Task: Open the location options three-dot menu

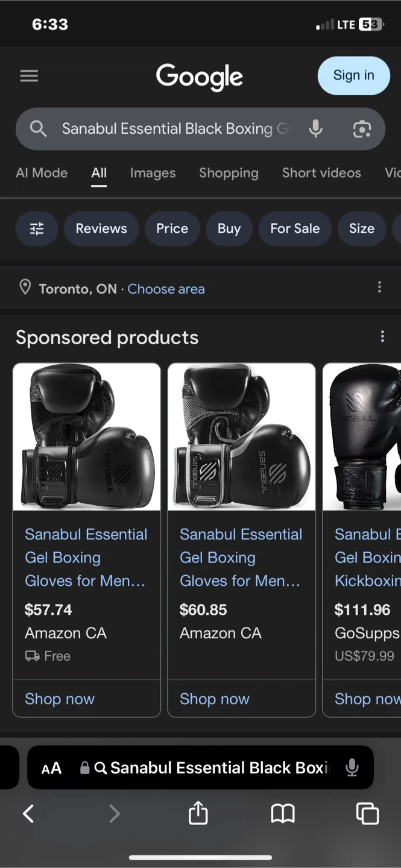Action: click(379, 288)
